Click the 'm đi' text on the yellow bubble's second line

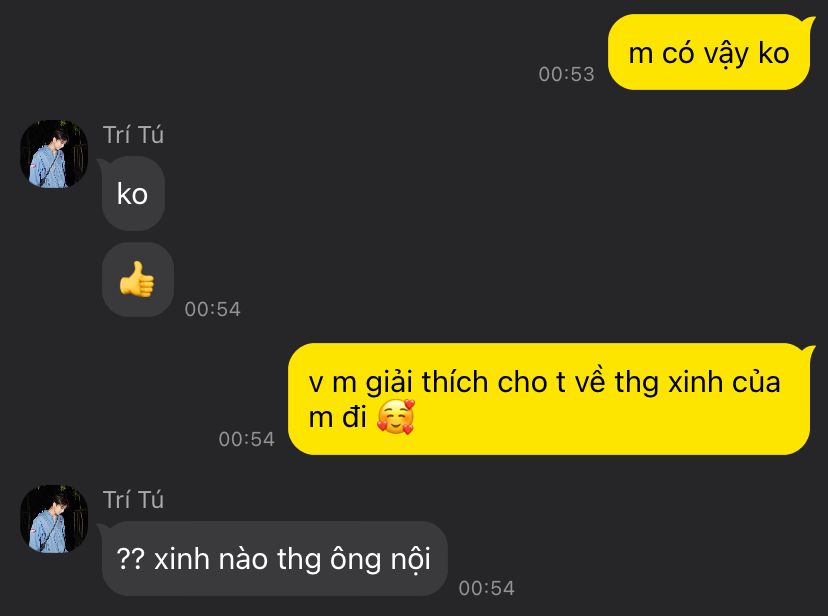pos(337,417)
